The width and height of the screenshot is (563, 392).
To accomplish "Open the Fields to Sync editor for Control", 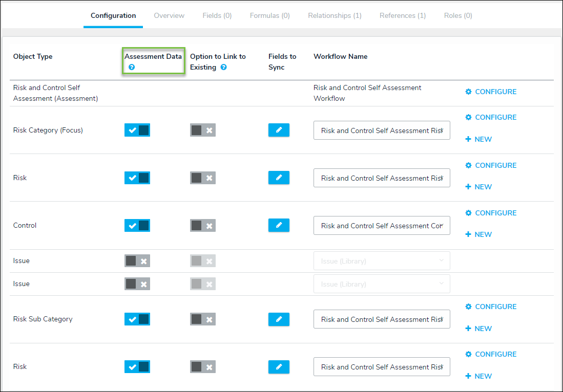I will [x=279, y=225].
